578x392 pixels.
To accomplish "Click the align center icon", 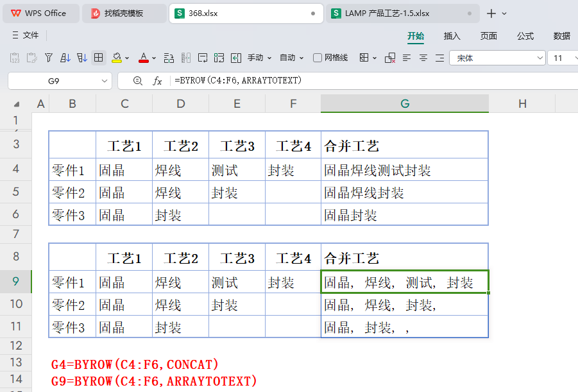I will point(423,58).
